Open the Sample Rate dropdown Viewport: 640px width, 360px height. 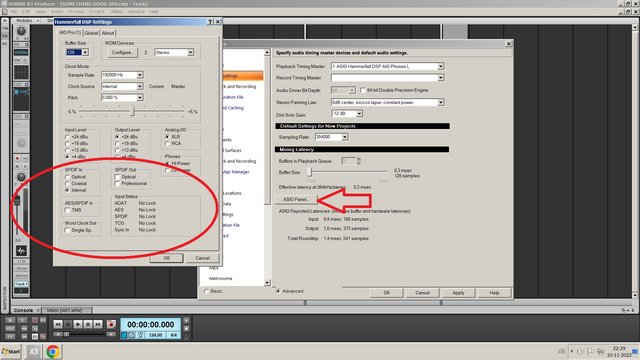(x=140, y=75)
